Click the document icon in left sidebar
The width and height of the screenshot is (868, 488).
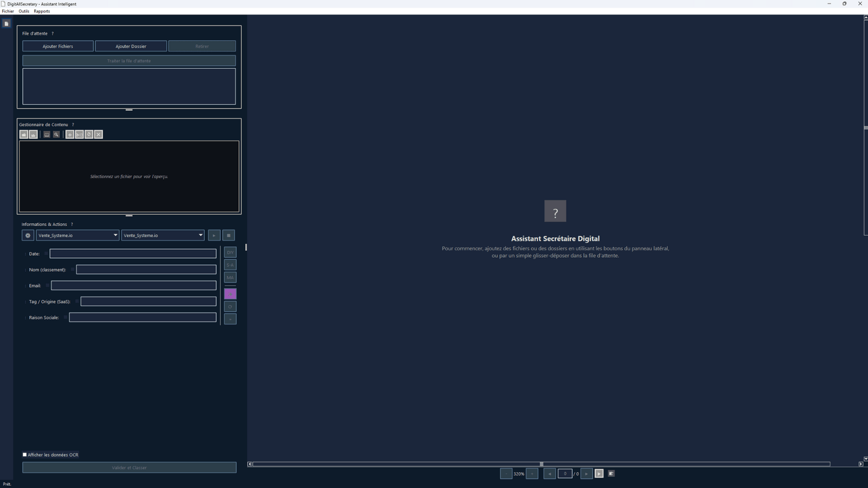pos(6,24)
